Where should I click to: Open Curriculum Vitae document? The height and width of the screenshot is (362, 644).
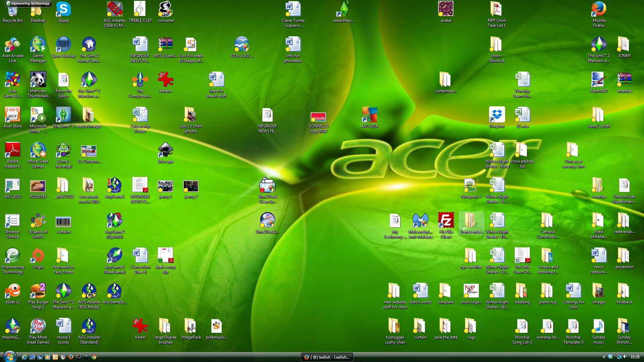140,260
